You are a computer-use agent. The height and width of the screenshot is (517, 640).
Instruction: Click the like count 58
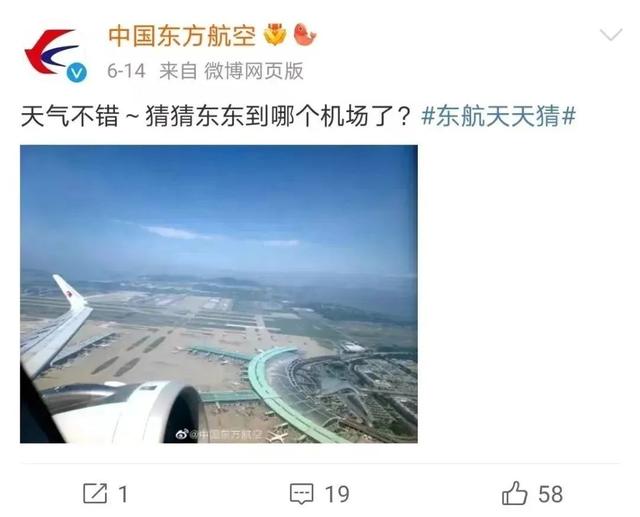point(551,494)
